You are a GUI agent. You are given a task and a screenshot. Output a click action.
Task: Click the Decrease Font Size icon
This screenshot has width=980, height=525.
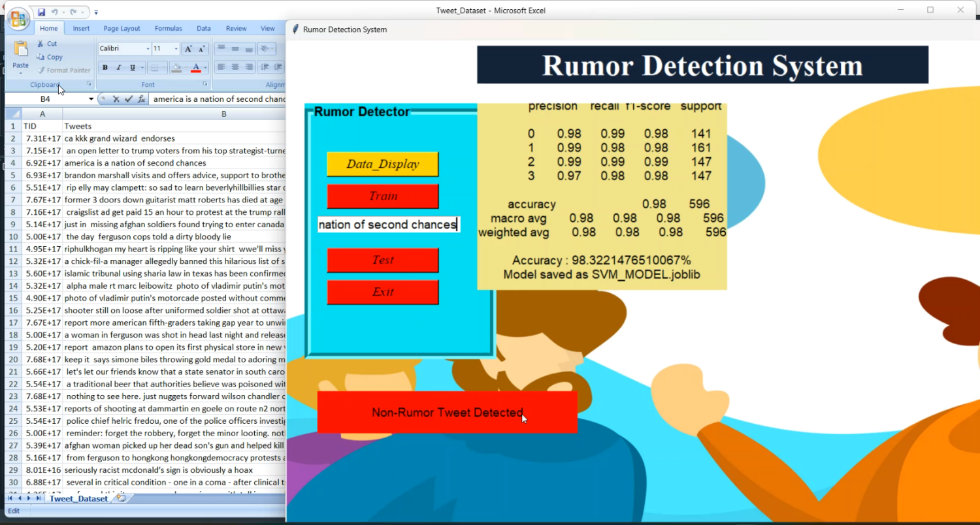point(201,49)
